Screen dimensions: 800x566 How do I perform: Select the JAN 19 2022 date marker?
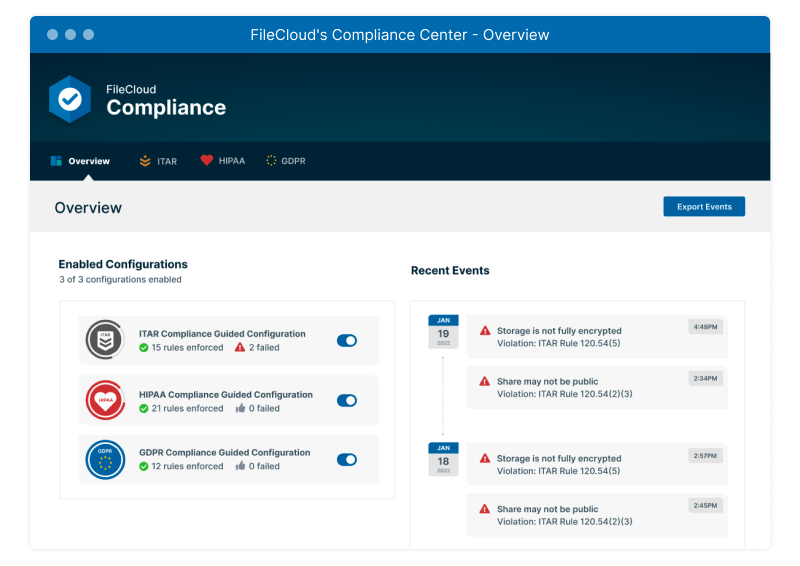pyautogui.click(x=443, y=332)
